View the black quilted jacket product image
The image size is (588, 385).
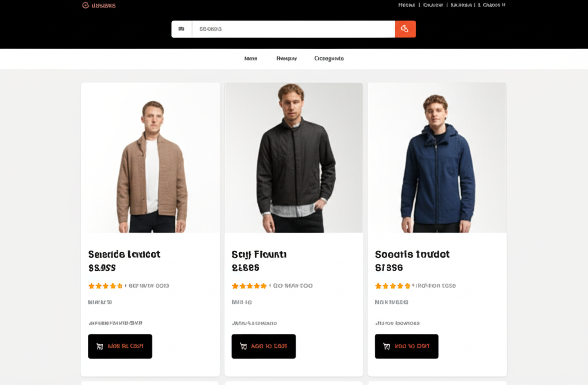pyautogui.click(x=293, y=158)
